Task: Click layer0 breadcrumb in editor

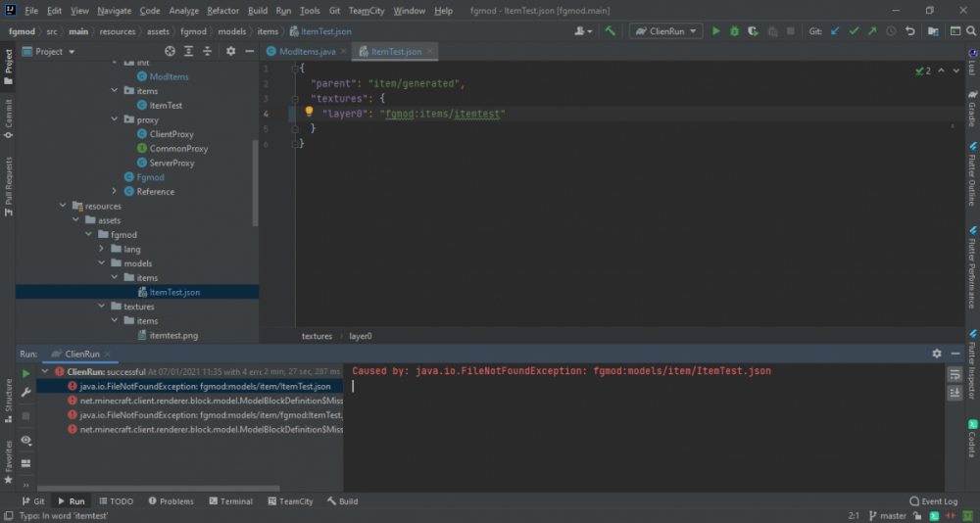Action: coord(360,336)
